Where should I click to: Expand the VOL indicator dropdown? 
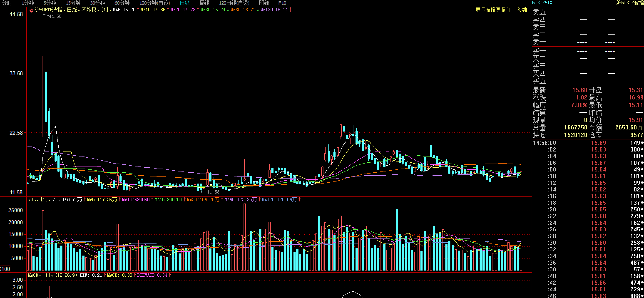tap(37, 200)
